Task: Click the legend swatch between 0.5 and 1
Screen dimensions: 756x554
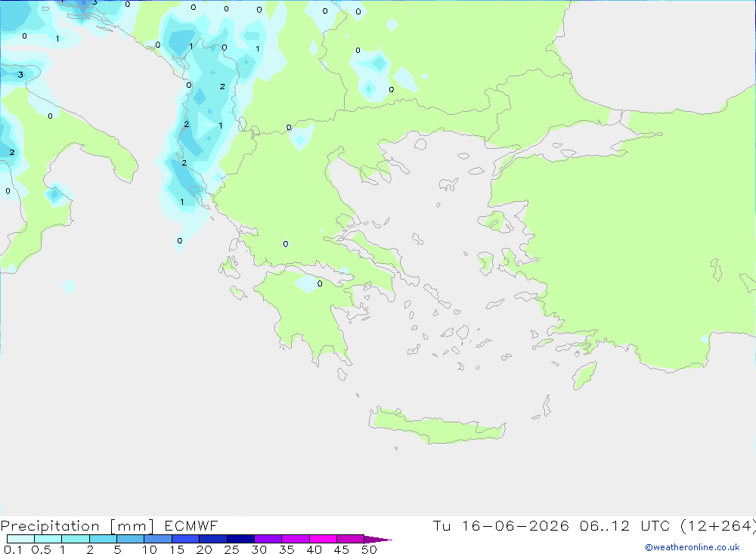Action: pyautogui.click(x=48, y=539)
